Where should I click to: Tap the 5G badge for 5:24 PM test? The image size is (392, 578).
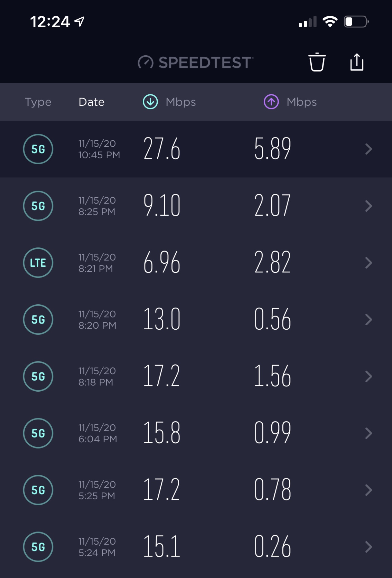pyautogui.click(x=38, y=547)
